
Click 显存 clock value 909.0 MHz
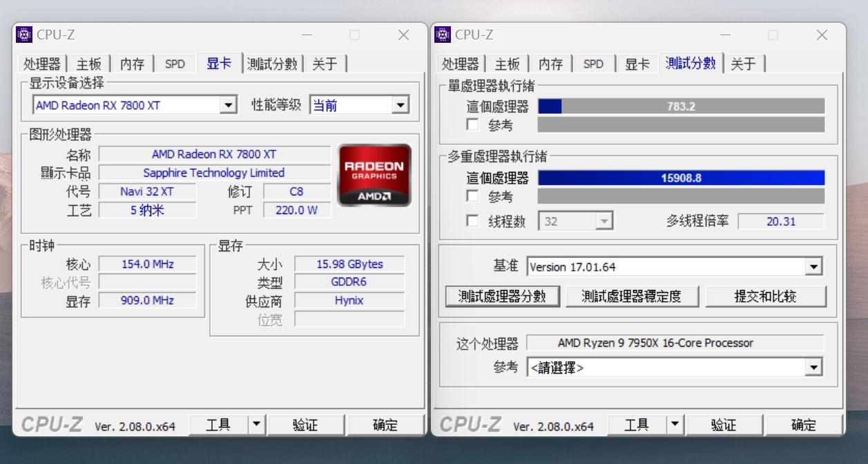(x=147, y=300)
